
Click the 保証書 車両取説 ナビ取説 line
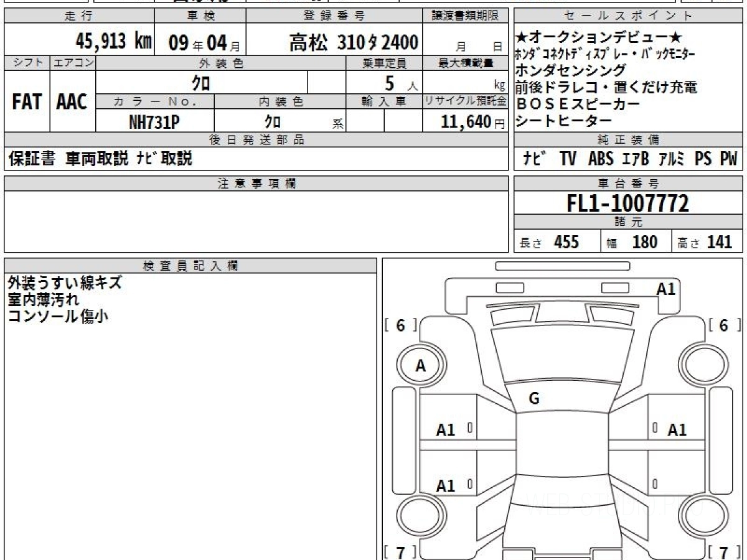[x=100, y=159]
